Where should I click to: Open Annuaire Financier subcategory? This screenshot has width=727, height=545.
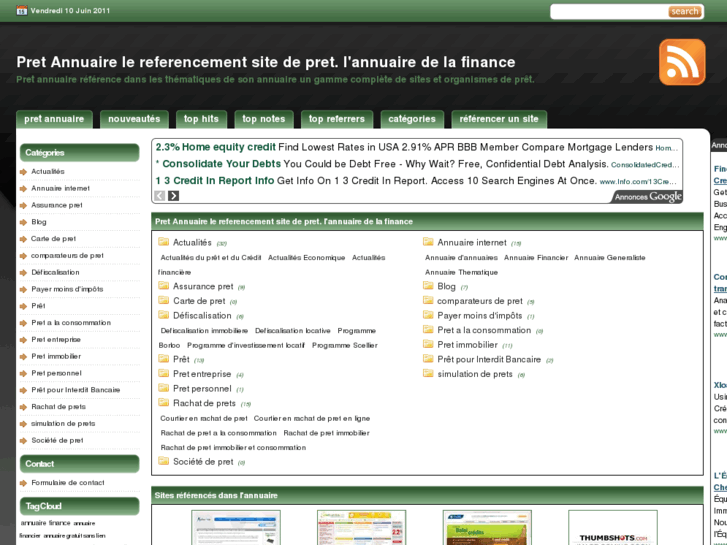tap(536, 257)
